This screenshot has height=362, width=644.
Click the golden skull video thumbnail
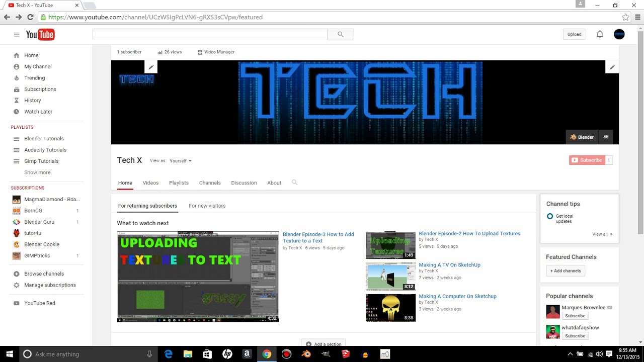390,308
